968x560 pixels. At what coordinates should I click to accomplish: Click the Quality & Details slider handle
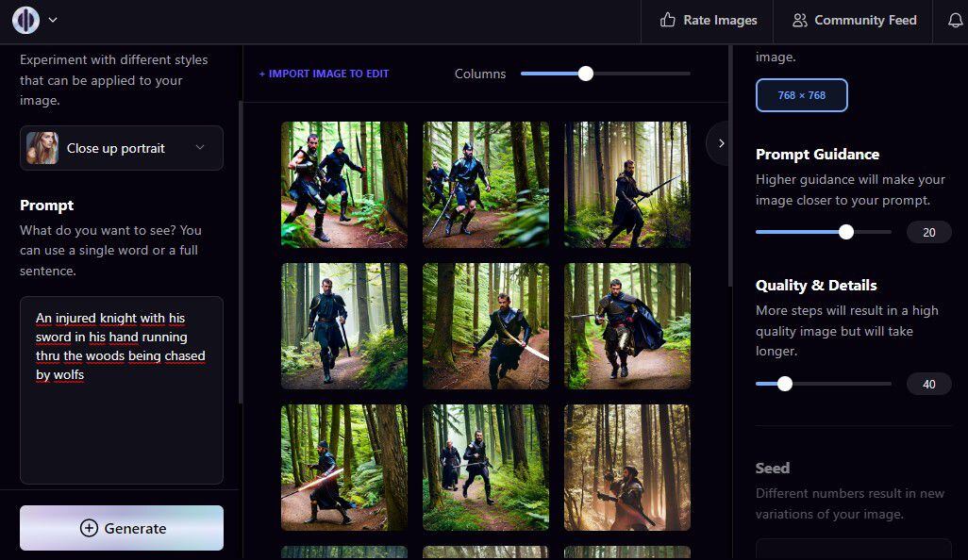785,384
